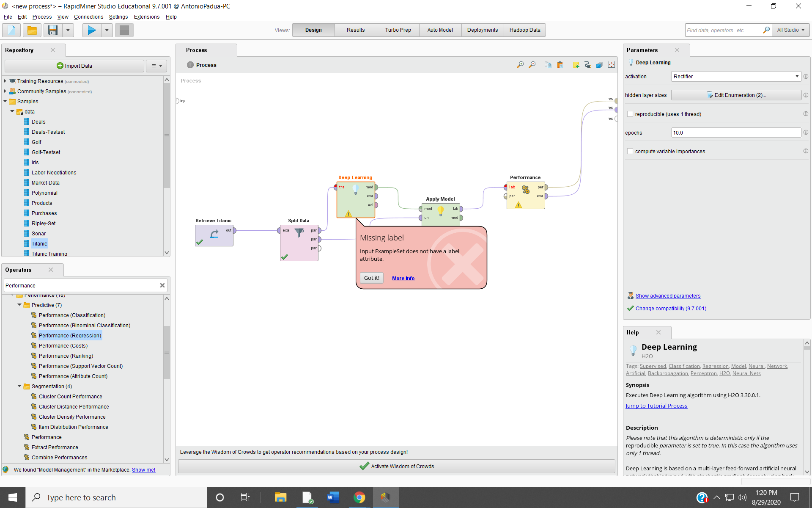Collapse the Segmentation (4) operator folder

pyautogui.click(x=19, y=386)
